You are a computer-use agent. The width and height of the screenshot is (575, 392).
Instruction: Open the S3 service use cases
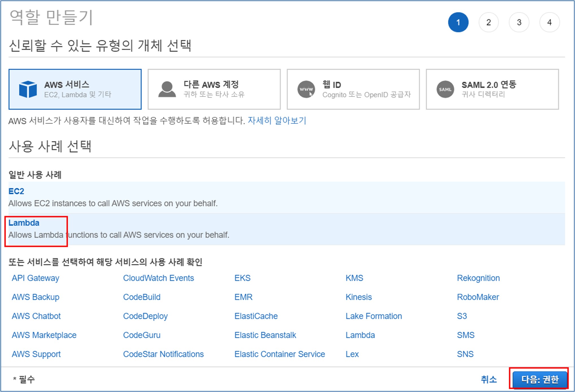tap(462, 316)
